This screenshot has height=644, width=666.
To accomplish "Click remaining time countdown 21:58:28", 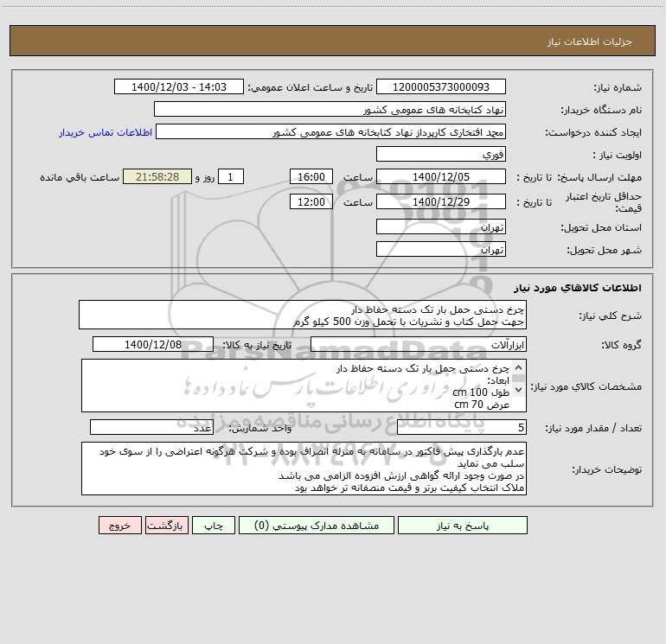I will coord(157,176).
